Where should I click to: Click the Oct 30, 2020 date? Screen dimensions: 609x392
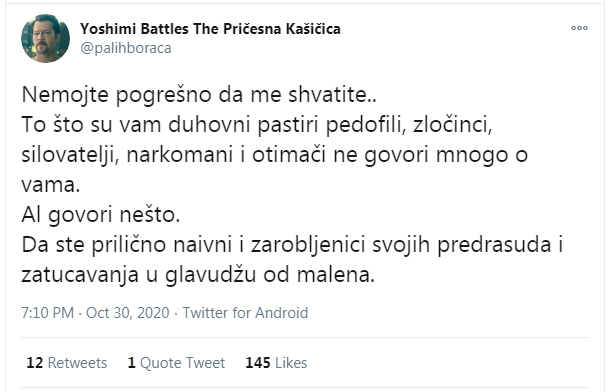point(128,313)
